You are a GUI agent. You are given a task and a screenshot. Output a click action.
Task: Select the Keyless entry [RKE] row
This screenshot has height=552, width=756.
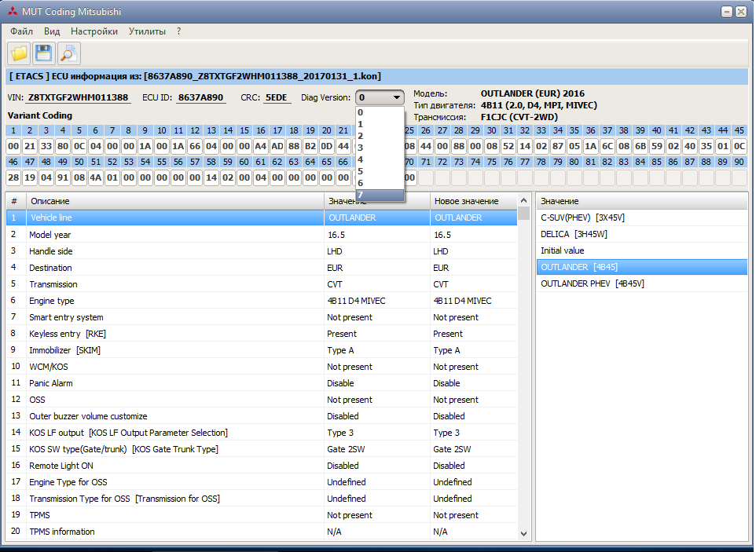coord(262,333)
